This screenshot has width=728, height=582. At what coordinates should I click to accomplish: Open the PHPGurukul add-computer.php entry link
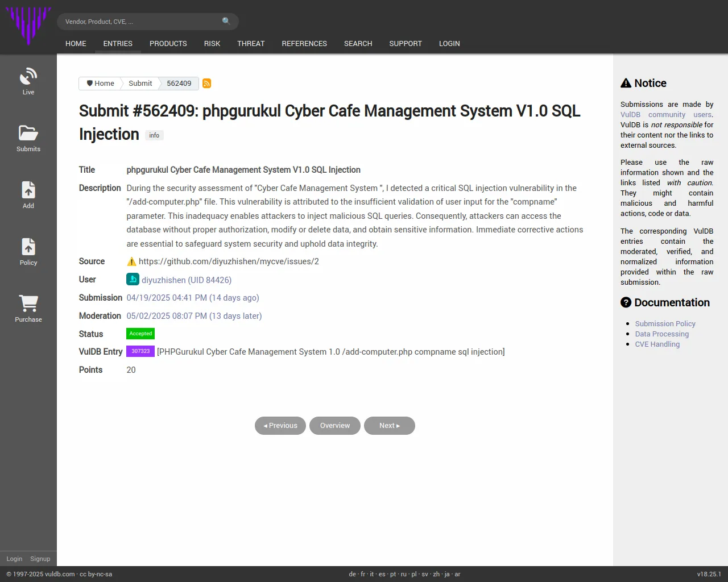point(331,352)
